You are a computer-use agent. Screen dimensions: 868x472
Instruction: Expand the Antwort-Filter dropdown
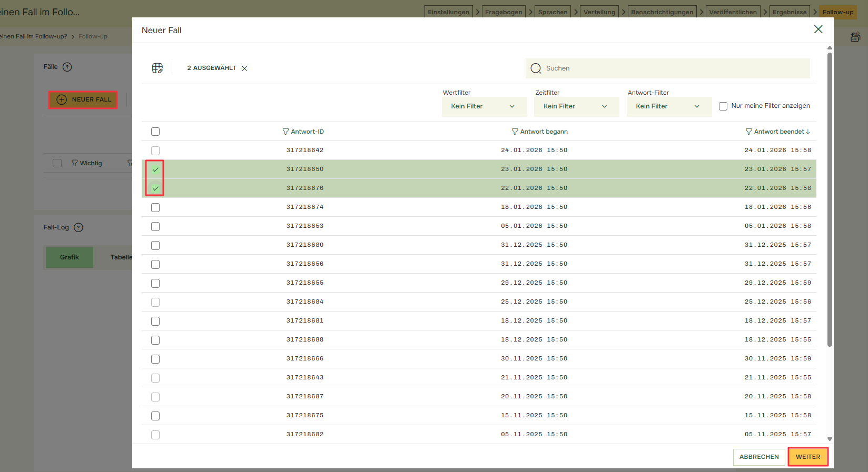(668, 106)
